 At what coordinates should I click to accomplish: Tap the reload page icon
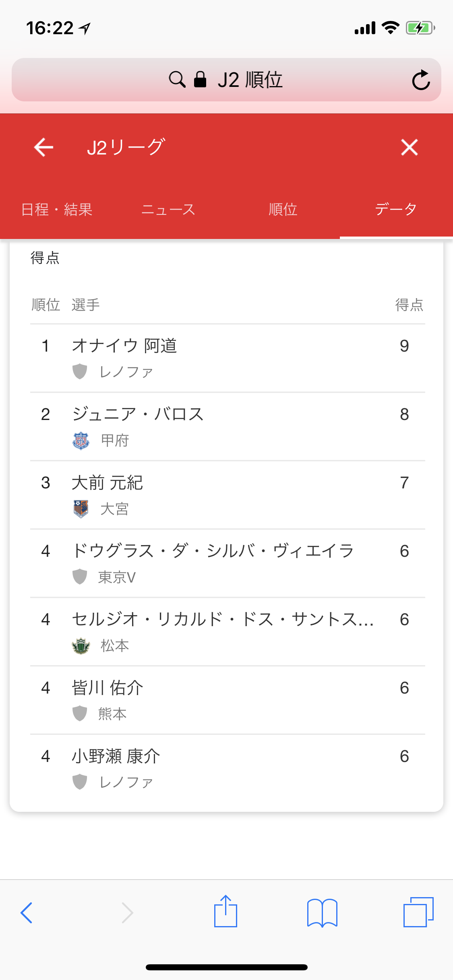point(421,80)
